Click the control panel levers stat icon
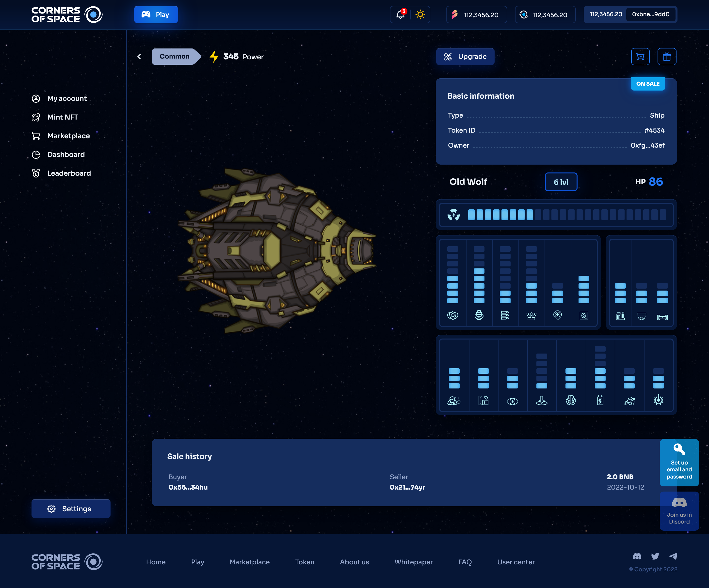This screenshot has height=588, width=709. tap(620, 316)
